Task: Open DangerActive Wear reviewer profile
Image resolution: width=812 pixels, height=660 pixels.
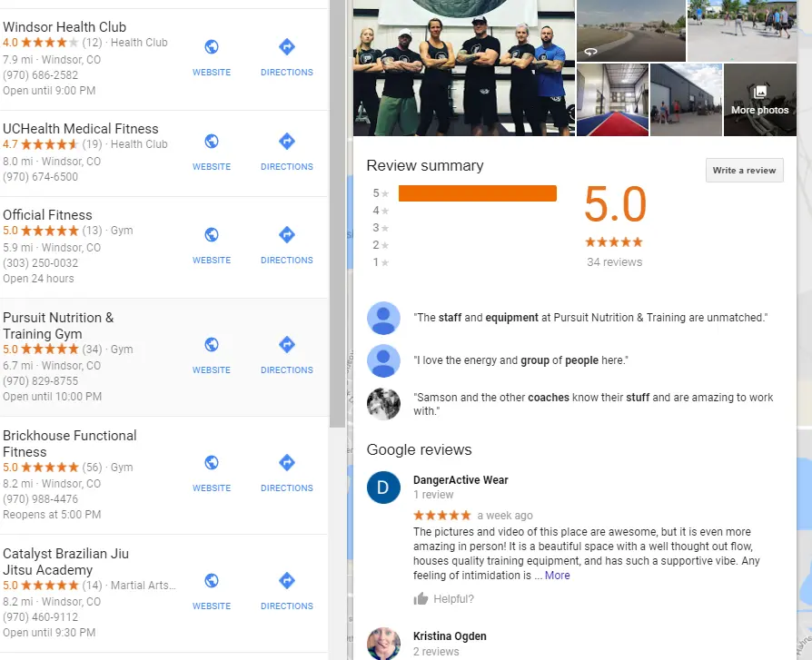Action: point(460,480)
